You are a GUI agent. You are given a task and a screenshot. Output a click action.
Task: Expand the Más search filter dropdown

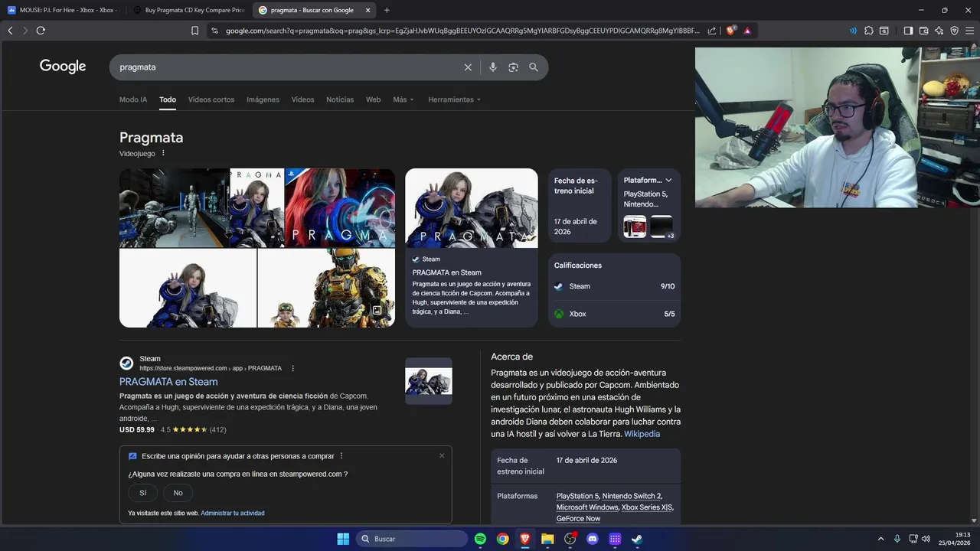tap(403, 99)
